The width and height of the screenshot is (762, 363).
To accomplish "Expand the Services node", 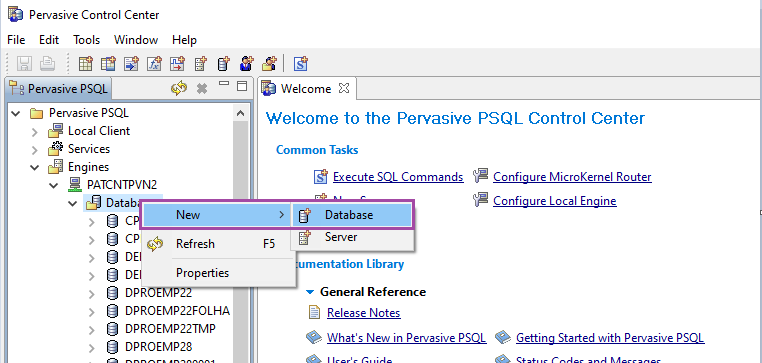I will point(35,149).
